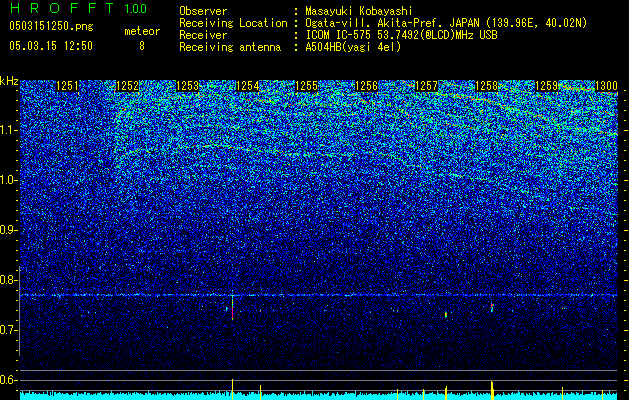Click the date stamp 05.03.15 12:50
629x400 pixels.
pos(51,46)
